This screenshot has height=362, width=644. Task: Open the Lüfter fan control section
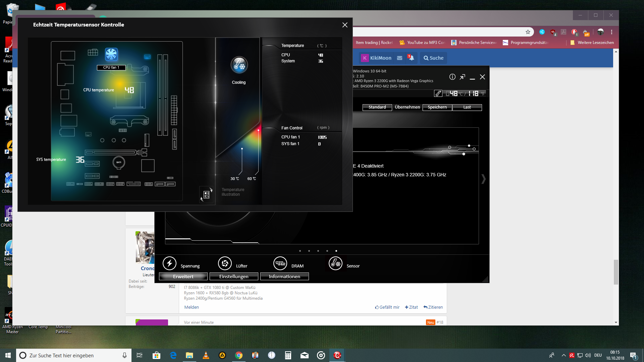(225, 263)
